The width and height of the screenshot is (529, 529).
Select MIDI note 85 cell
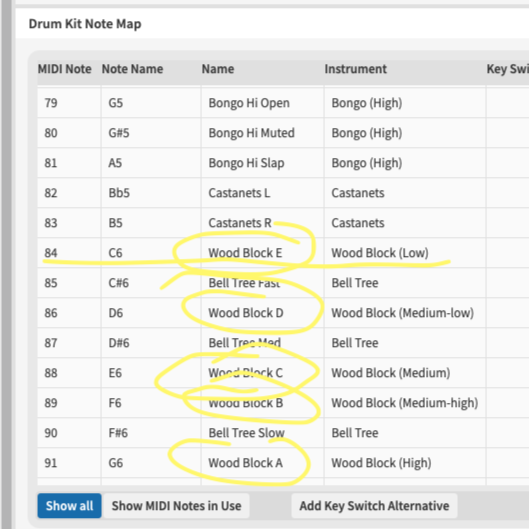tap(69, 283)
